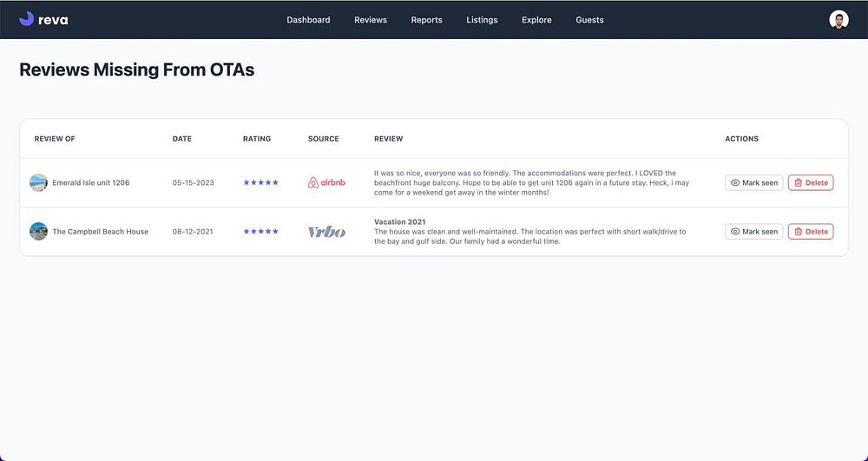
Task: Click the Vacation 2021 review title
Action: [399, 222]
